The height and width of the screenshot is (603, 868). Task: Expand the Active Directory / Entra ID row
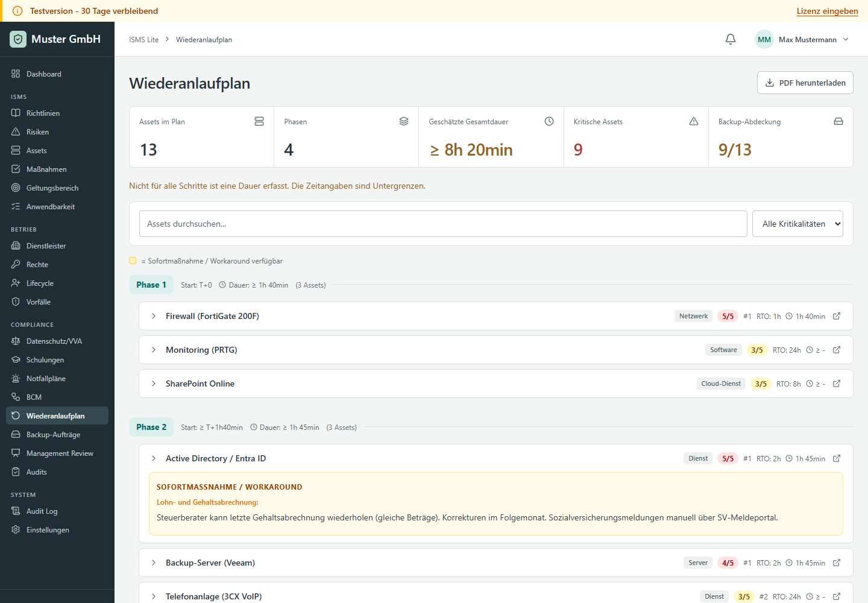click(x=154, y=458)
